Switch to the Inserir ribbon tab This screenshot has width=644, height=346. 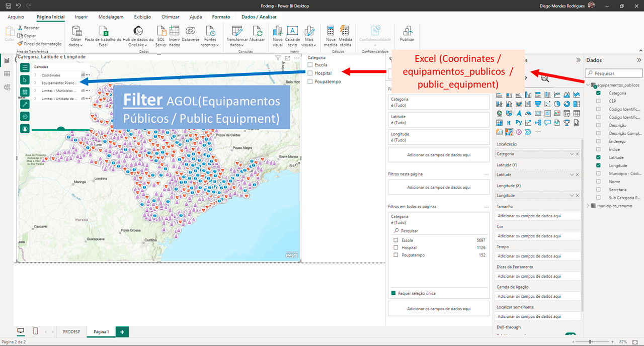pos(81,16)
